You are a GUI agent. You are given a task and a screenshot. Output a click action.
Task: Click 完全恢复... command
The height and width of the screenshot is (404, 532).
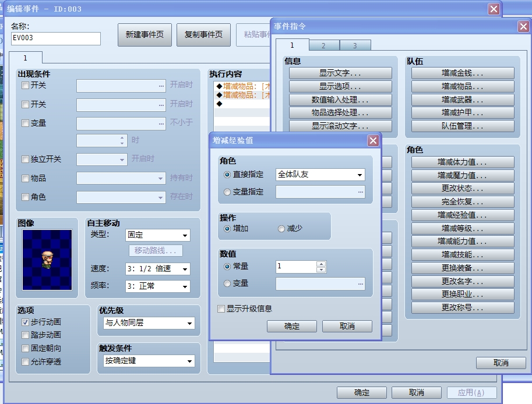point(463,202)
